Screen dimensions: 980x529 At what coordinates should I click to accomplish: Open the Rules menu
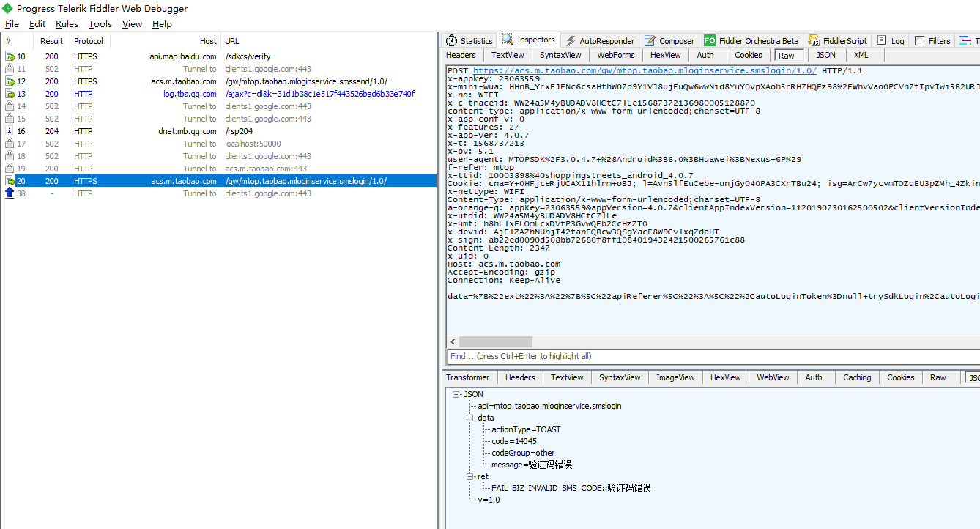pyautogui.click(x=66, y=23)
